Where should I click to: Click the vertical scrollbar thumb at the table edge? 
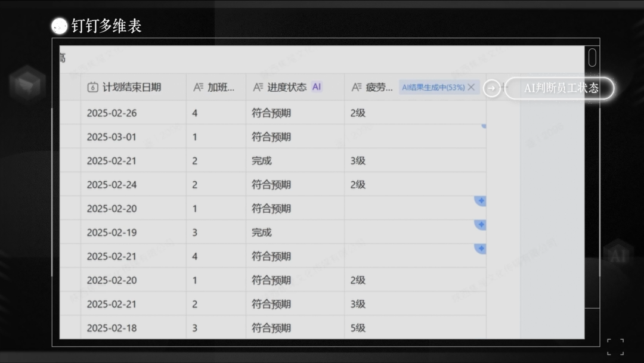point(592,57)
